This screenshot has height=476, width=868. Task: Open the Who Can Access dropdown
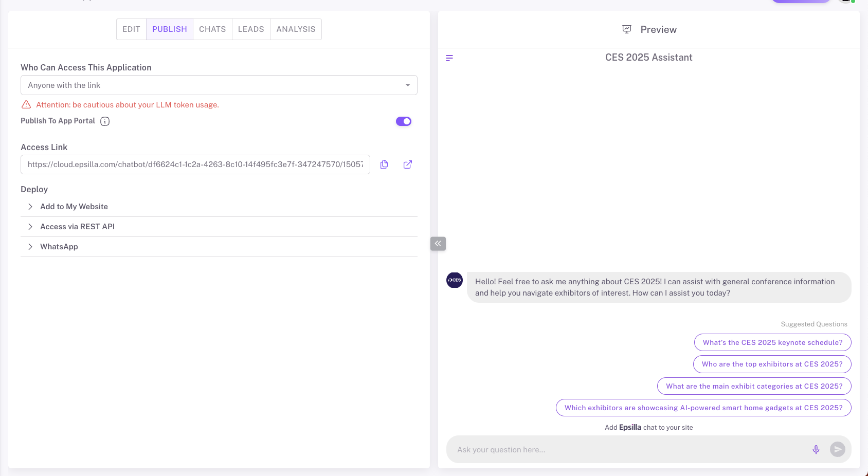pyautogui.click(x=219, y=85)
